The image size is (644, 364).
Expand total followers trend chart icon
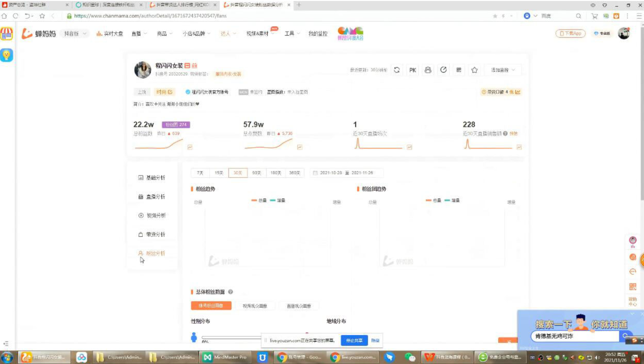coord(190,147)
